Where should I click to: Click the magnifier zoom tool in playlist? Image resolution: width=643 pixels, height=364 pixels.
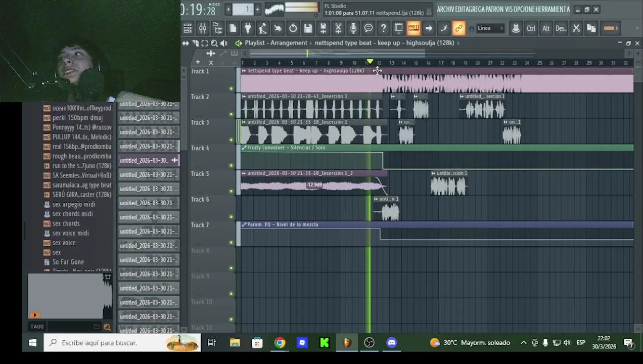(x=214, y=43)
